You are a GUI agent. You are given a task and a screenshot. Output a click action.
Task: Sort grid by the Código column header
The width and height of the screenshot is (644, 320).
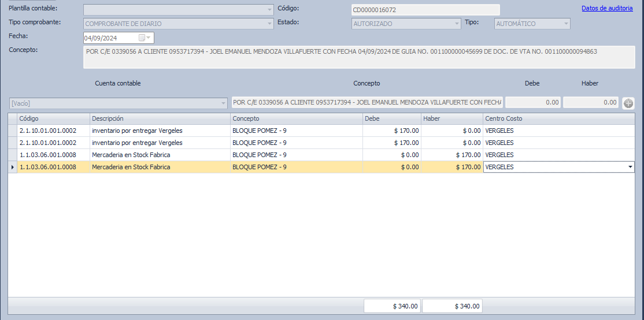click(53, 118)
